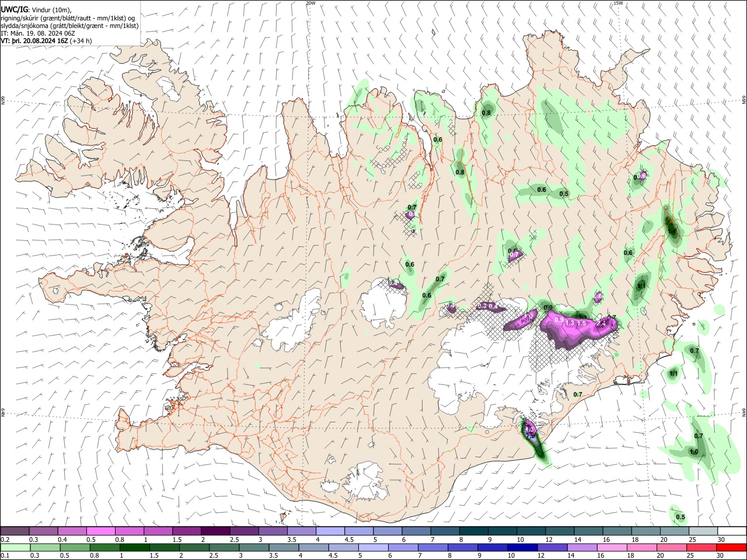Click the '20W' longitude label
The width and height of the screenshot is (747, 560).
pos(310,3)
